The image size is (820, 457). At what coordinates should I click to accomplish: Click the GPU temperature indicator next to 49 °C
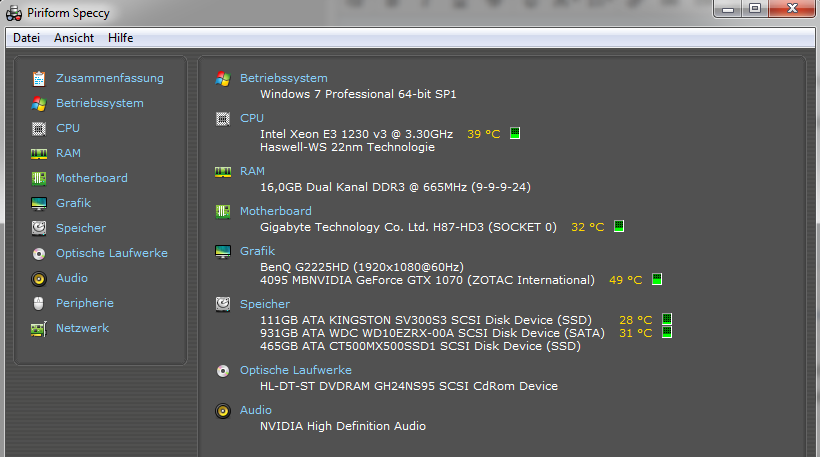click(657, 279)
